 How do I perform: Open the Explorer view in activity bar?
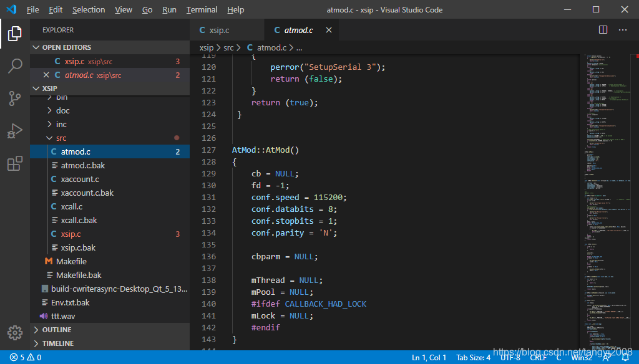15,34
